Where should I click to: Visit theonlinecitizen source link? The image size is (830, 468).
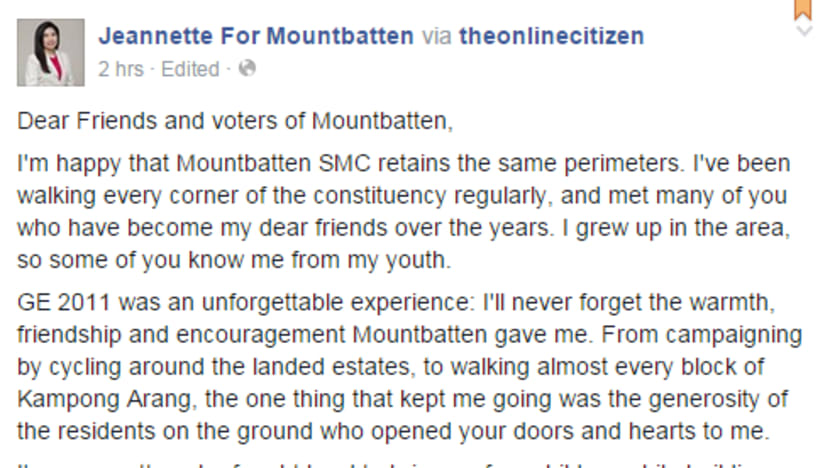[x=551, y=37]
